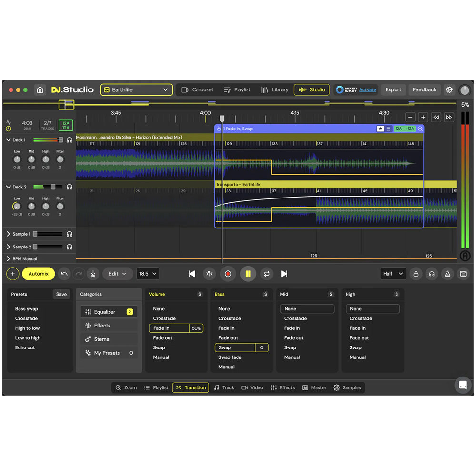Open the Half zoom dropdown

point(393,274)
